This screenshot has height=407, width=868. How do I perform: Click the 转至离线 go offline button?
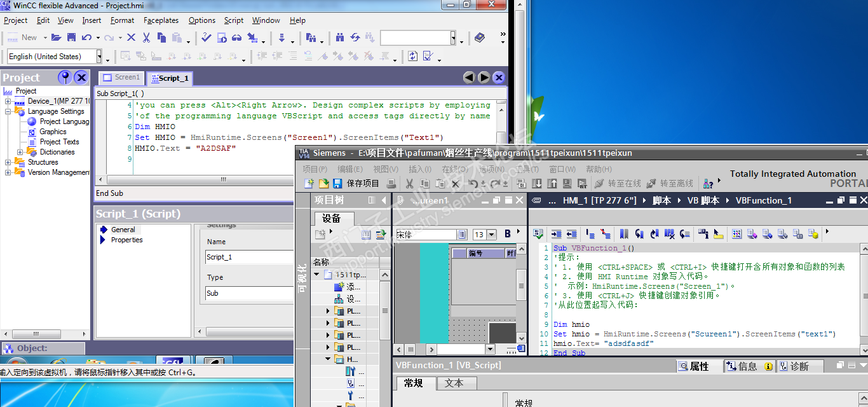point(669,183)
